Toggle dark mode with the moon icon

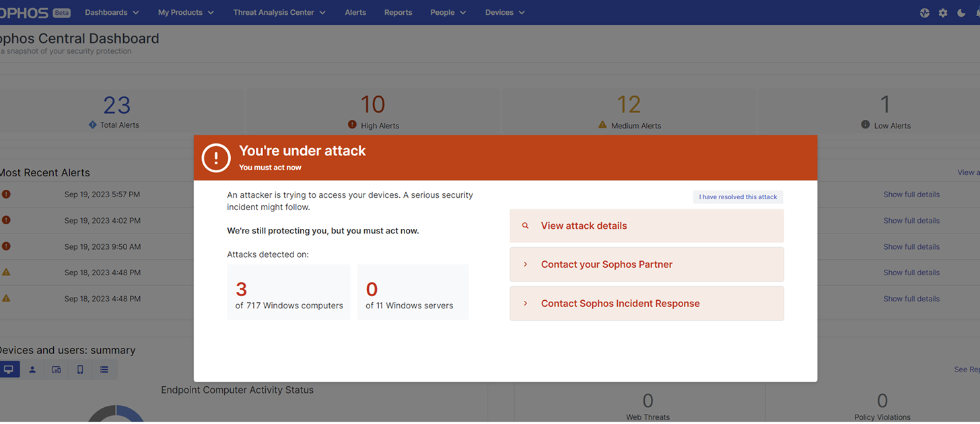pos(961,13)
